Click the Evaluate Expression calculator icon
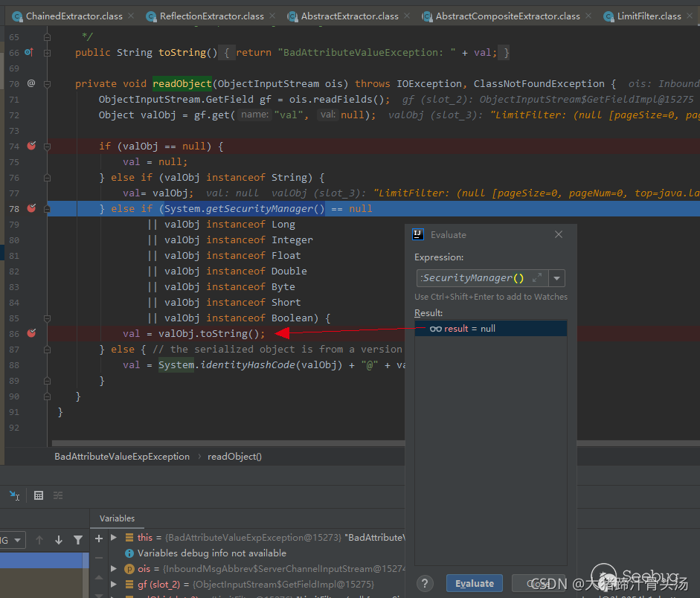Screen dimensions: 700x598 [x=39, y=495]
